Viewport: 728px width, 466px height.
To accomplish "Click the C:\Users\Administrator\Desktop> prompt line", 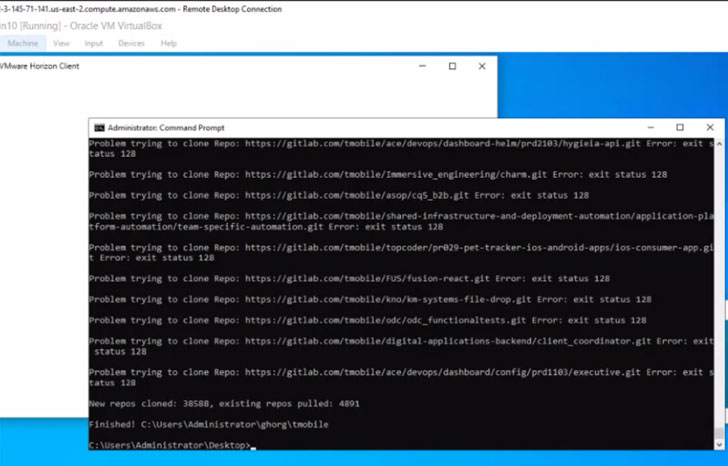I will pyautogui.click(x=170, y=445).
